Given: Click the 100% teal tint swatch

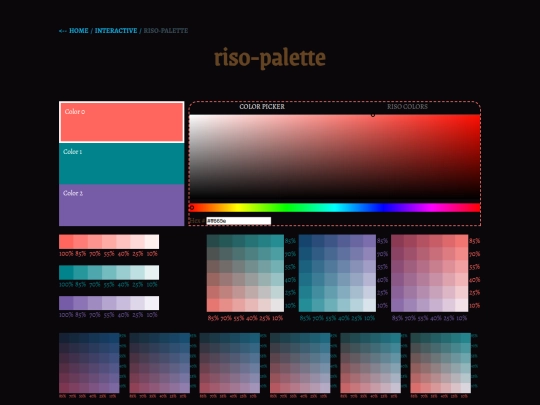Looking at the screenshot, I should click(66, 272).
